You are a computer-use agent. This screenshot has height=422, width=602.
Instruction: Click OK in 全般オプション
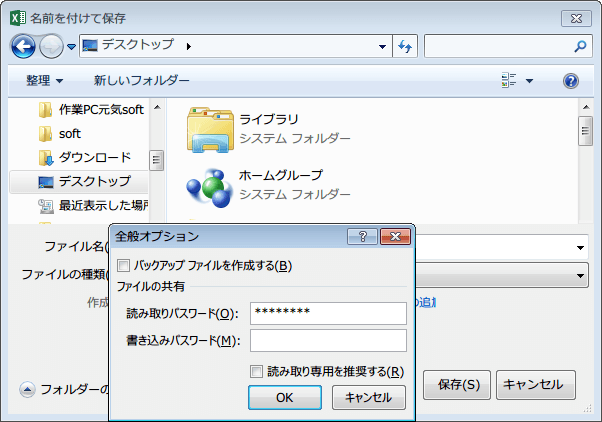(x=285, y=397)
